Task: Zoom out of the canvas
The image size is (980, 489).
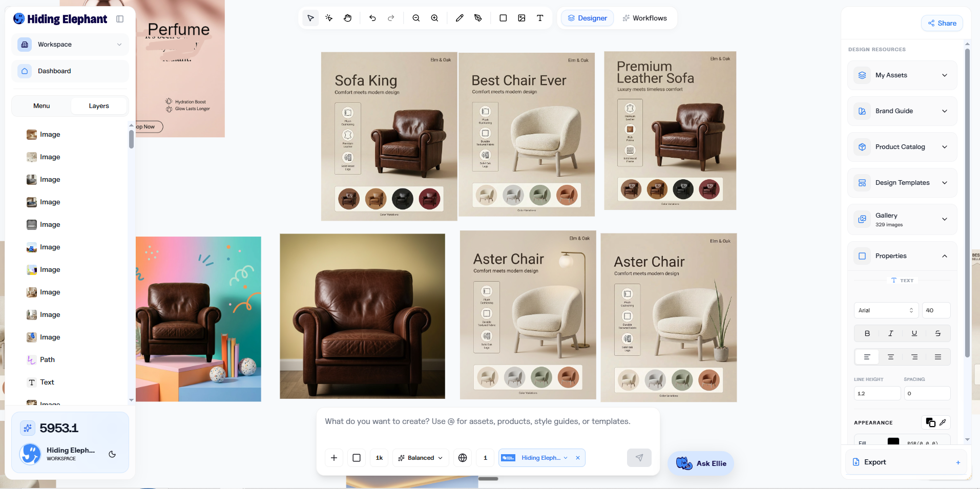Action: 416,18
